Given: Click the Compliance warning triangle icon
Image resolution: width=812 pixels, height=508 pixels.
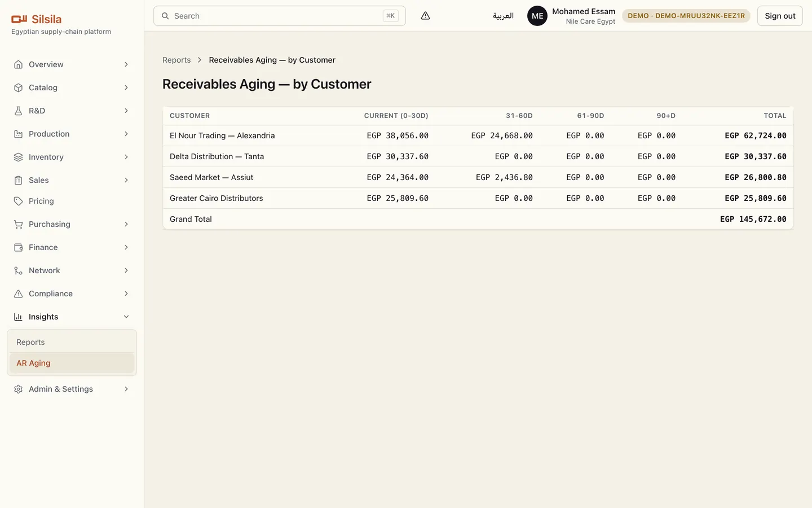Looking at the screenshot, I should pos(18,294).
